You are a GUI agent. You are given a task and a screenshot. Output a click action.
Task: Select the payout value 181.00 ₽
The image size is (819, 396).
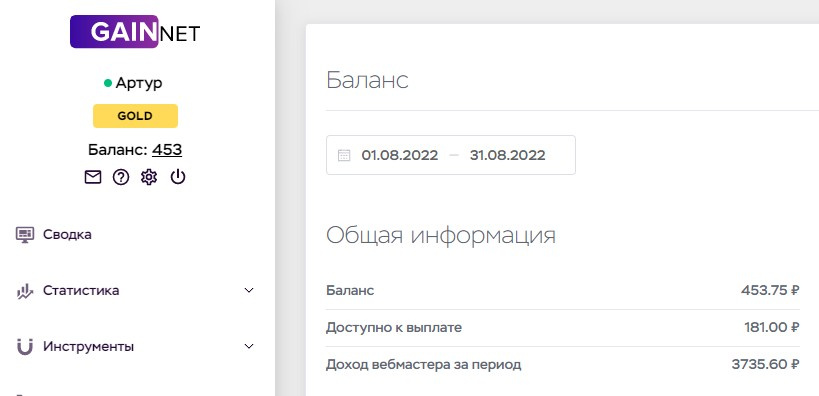772,328
